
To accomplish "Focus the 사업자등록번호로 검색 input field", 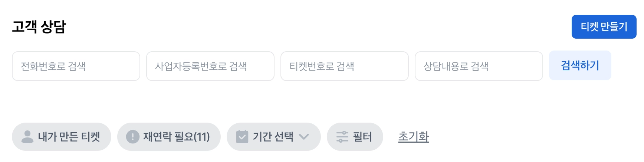I will (210, 66).
